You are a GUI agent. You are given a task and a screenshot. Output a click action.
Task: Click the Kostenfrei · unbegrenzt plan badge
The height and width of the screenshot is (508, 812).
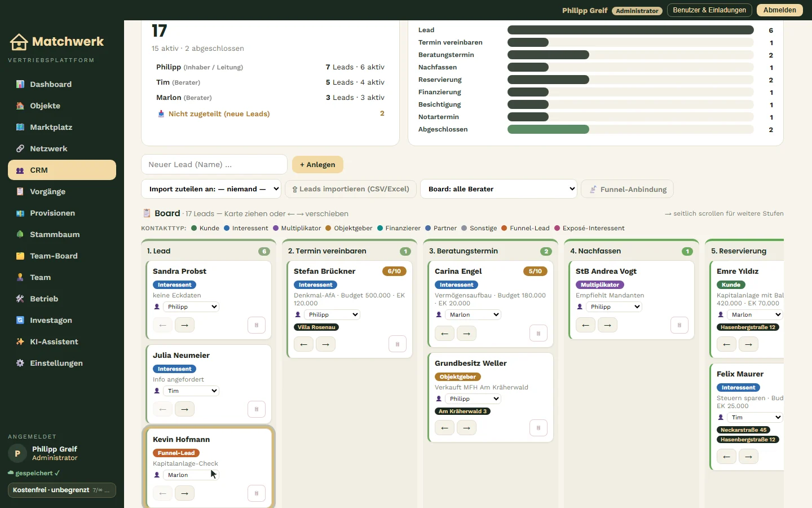click(62, 490)
